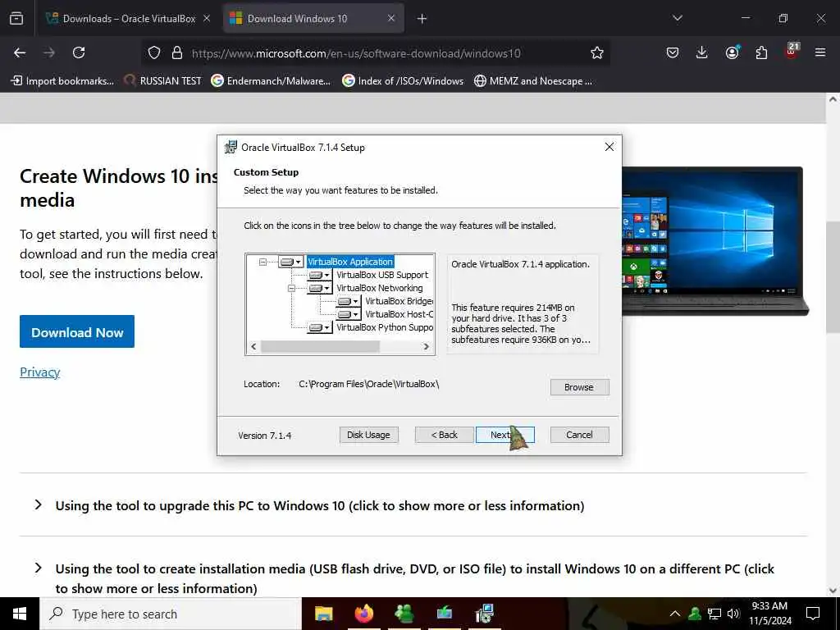Image resolution: width=840 pixels, height=630 pixels.
Task: Open the VirtualBox Application feature dropdown icon
Action: (x=291, y=262)
